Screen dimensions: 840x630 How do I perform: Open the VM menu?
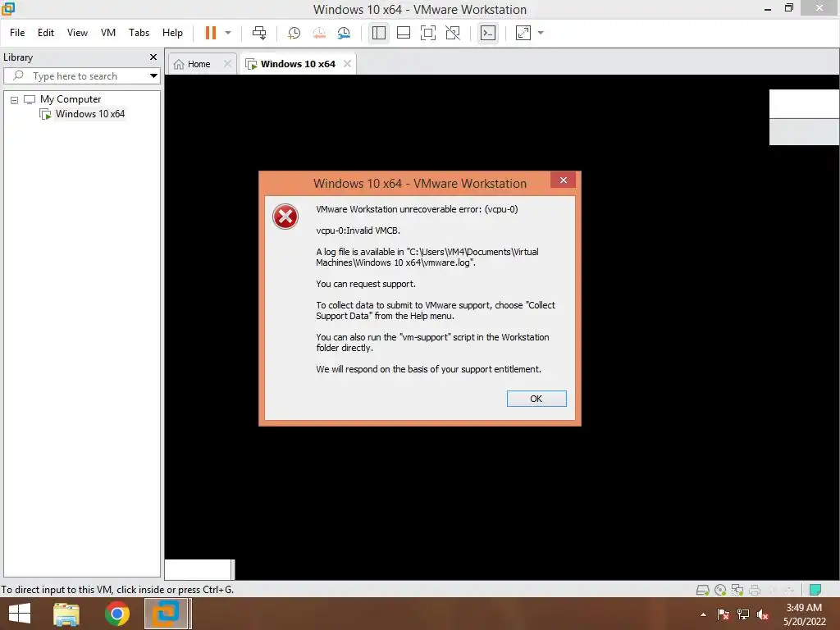click(x=108, y=33)
